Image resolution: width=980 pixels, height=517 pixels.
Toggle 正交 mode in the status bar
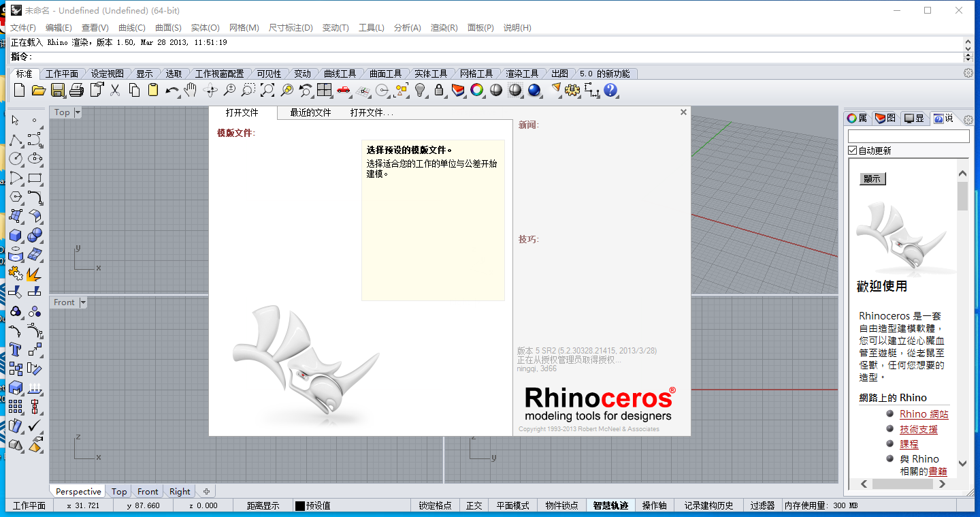pyautogui.click(x=474, y=505)
